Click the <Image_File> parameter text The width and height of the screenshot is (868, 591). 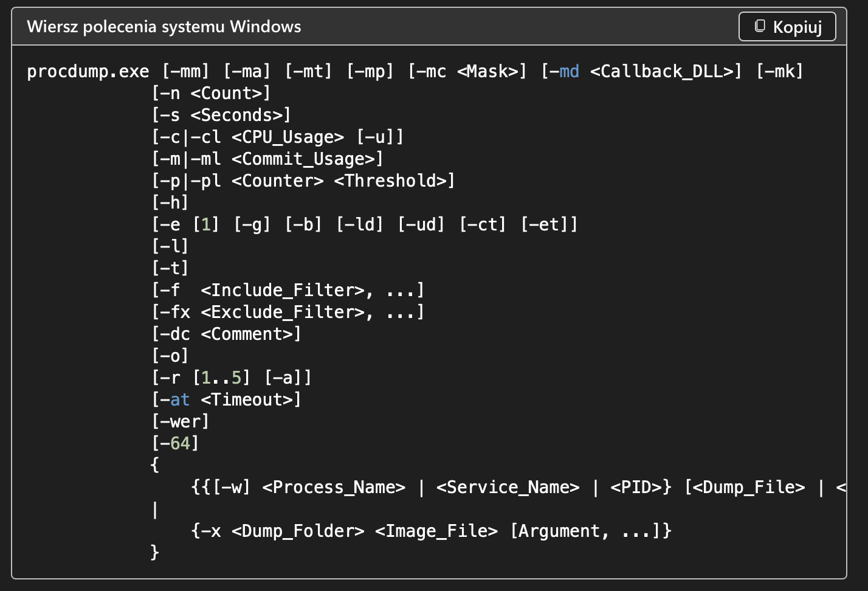(x=436, y=531)
